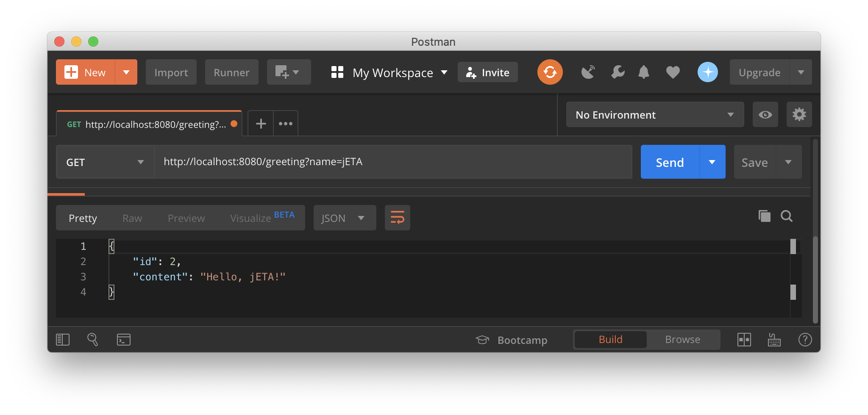Change the JSON format dropdown
The height and width of the screenshot is (415, 868).
[345, 218]
